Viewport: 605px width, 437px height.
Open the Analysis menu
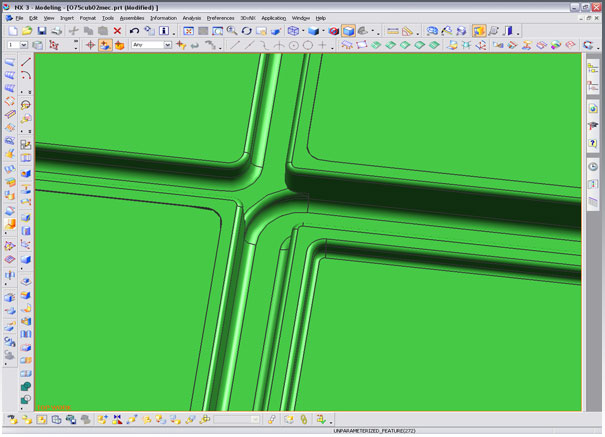pos(192,18)
